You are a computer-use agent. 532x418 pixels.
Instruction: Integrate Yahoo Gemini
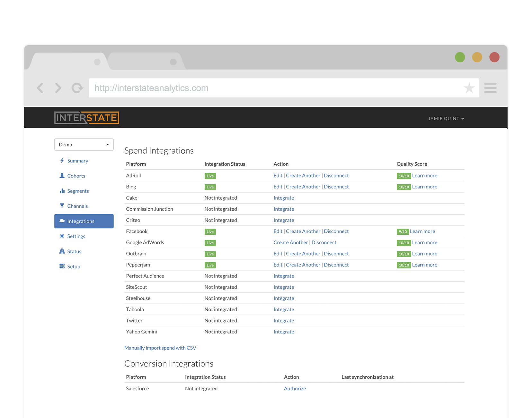tap(284, 332)
